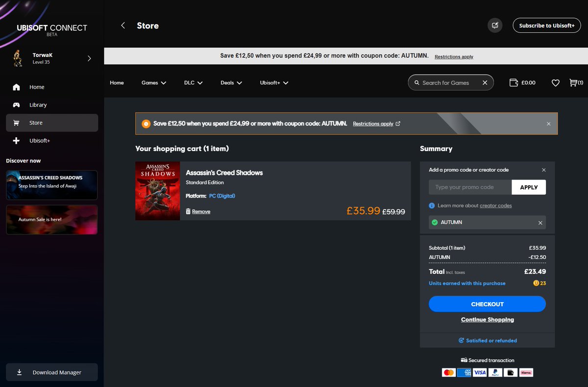Click the sidebar Home house icon

[17, 87]
